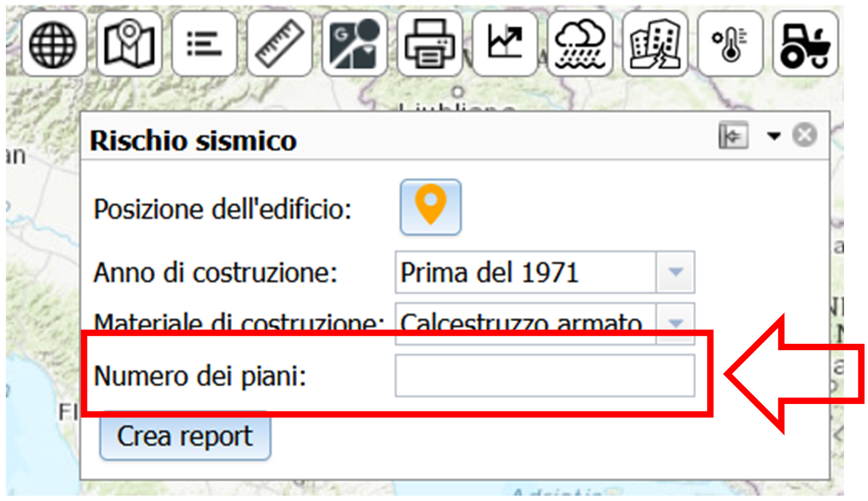Open the map location pin tool
The height and width of the screenshot is (501, 868).
point(129,44)
